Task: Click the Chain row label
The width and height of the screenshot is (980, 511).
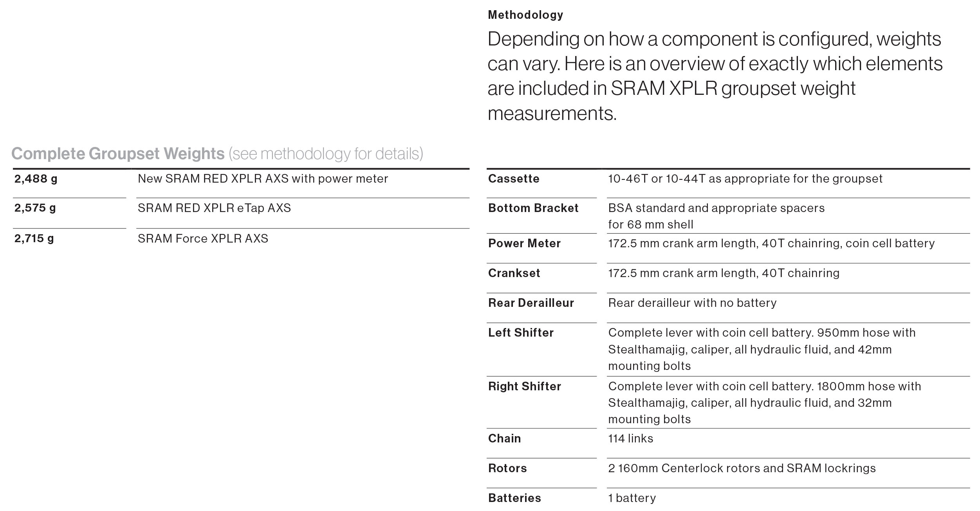Action: [x=504, y=439]
